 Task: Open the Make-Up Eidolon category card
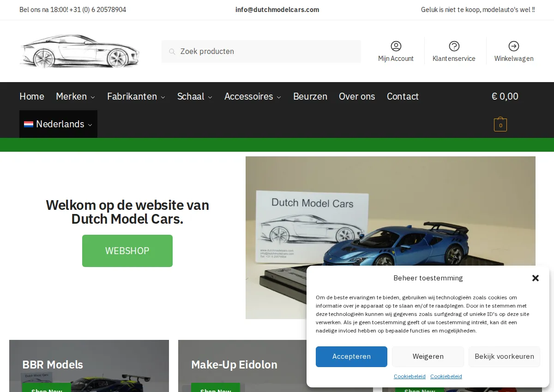276,366
